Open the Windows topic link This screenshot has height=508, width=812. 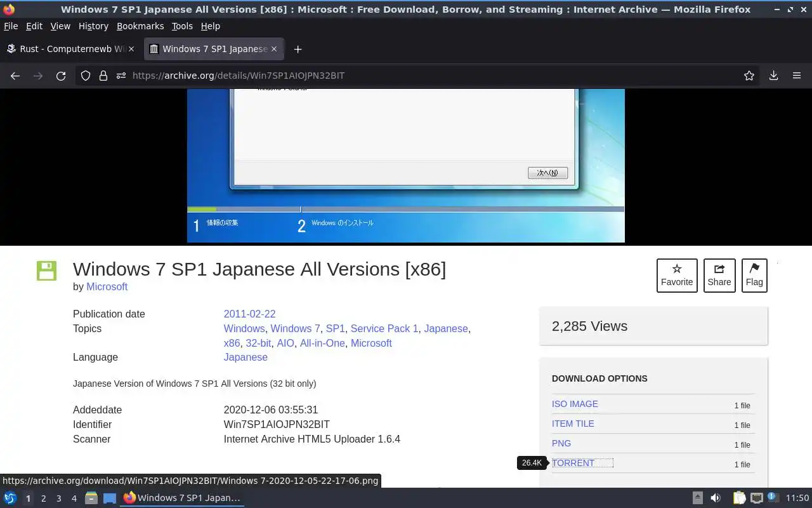point(244,328)
